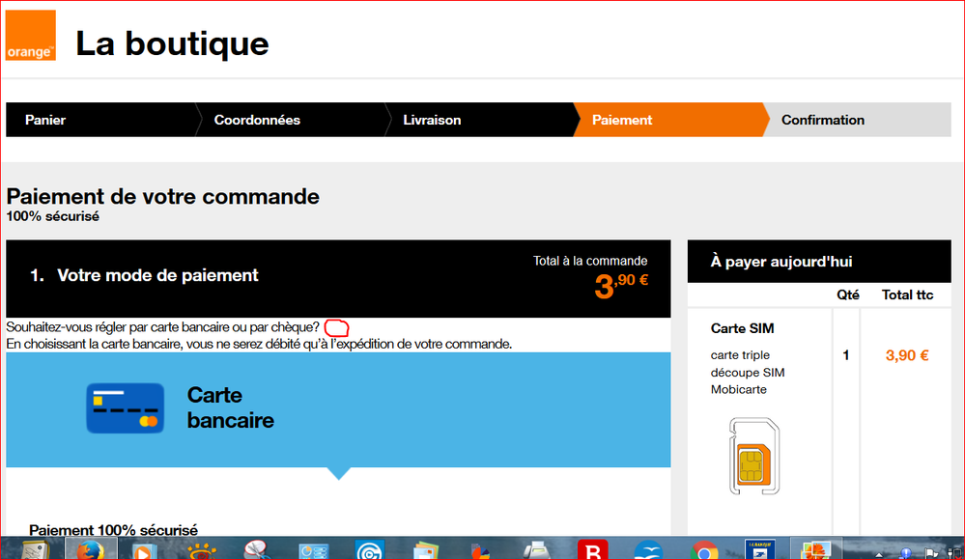Click the Orange logo
The image size is (965, 560).
pyautogui.click(x=29, y=35)
